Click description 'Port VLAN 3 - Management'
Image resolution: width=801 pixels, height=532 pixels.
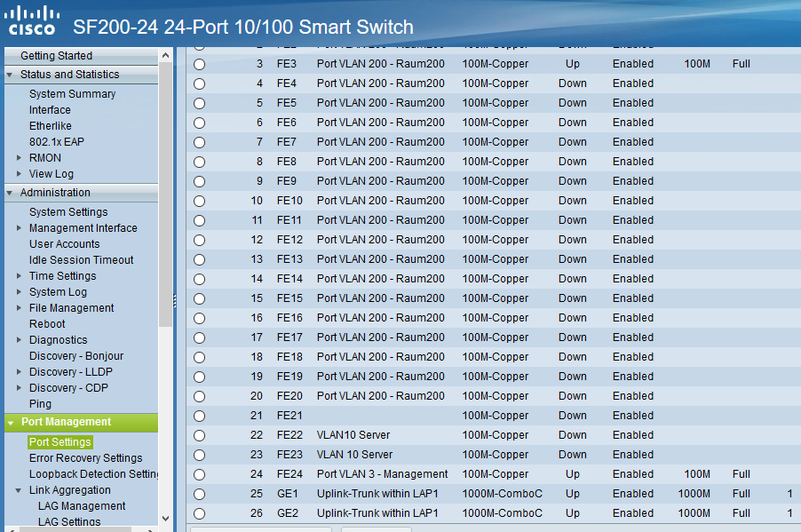382,474
